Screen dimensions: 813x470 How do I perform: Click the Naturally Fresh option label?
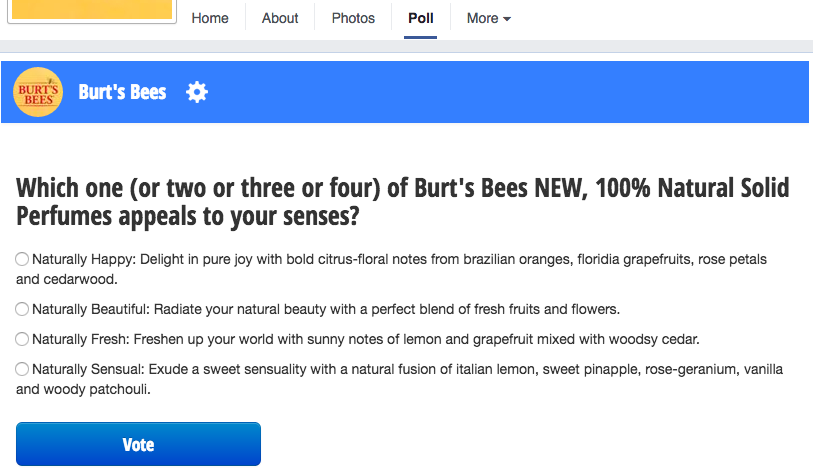pos(366,339)
